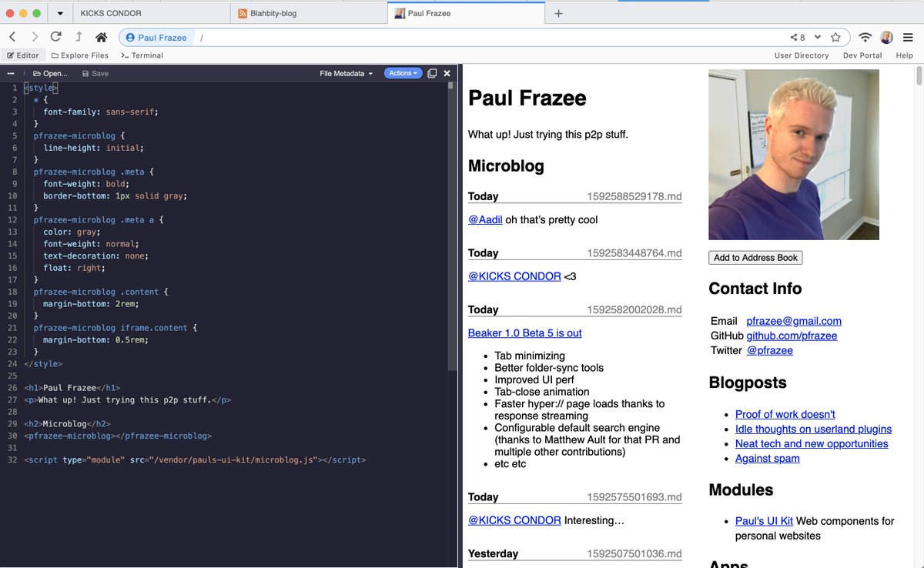Select the Paul Frazee tab
This screenshot has height=568, width=924.
[466, 13]
